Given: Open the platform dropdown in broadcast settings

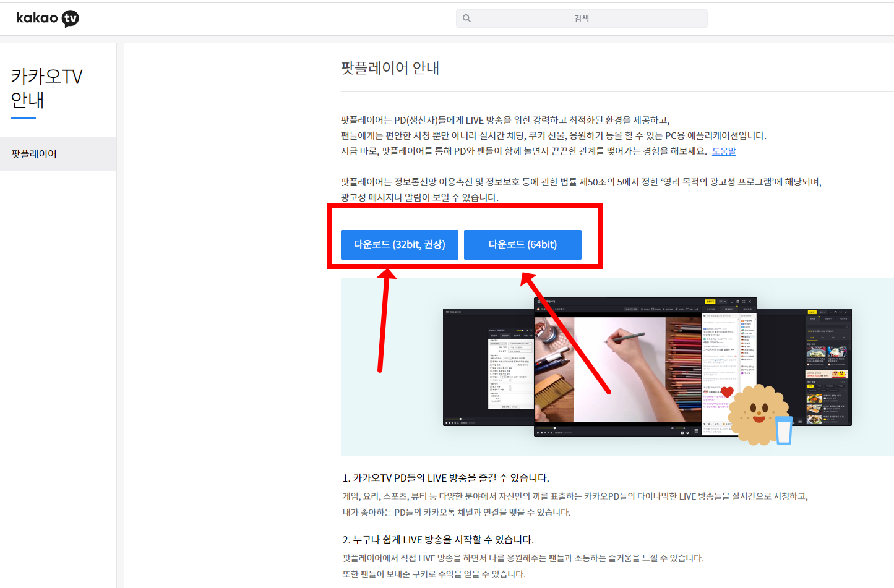Looking at the screenshot, I should [499, 344].
